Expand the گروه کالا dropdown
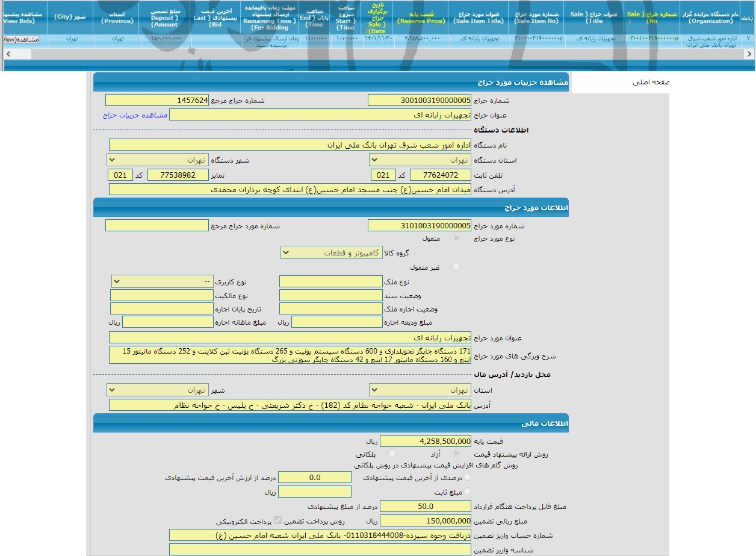Viewport: 756px width, 556px height. click(332, 253)
